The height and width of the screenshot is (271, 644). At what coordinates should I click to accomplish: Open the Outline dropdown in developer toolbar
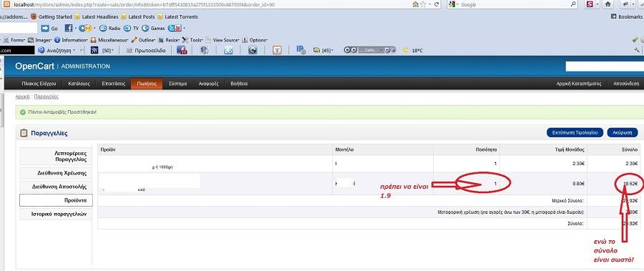[143, 40]
